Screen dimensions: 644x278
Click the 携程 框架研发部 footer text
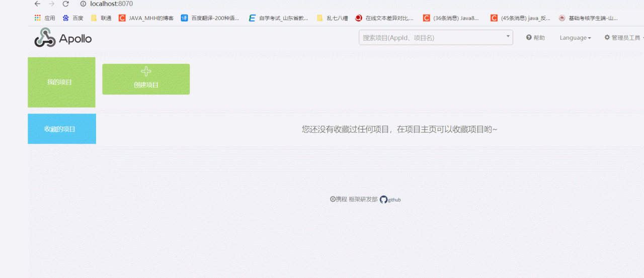(354, 200)
